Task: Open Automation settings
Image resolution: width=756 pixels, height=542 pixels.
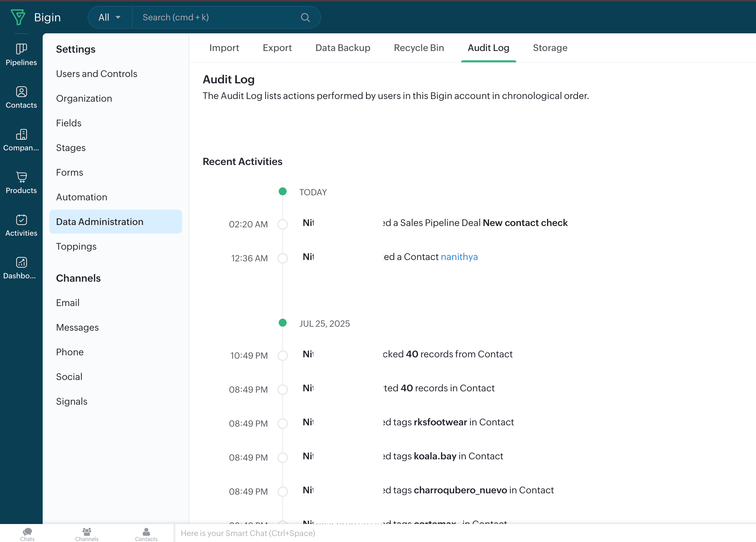Action: (82, 197)
